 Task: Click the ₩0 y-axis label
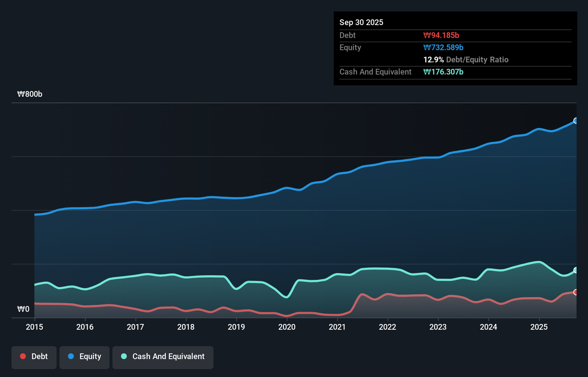(23, 309)
